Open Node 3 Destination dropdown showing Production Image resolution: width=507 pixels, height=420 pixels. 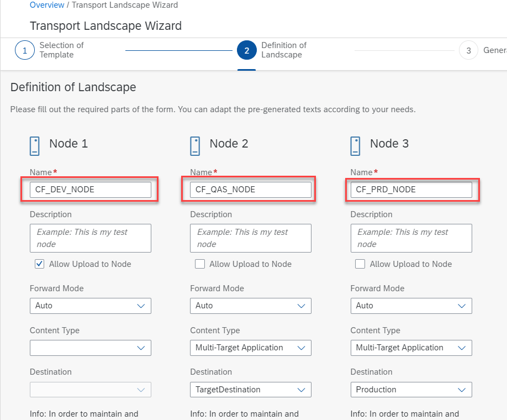coord(411,390)
